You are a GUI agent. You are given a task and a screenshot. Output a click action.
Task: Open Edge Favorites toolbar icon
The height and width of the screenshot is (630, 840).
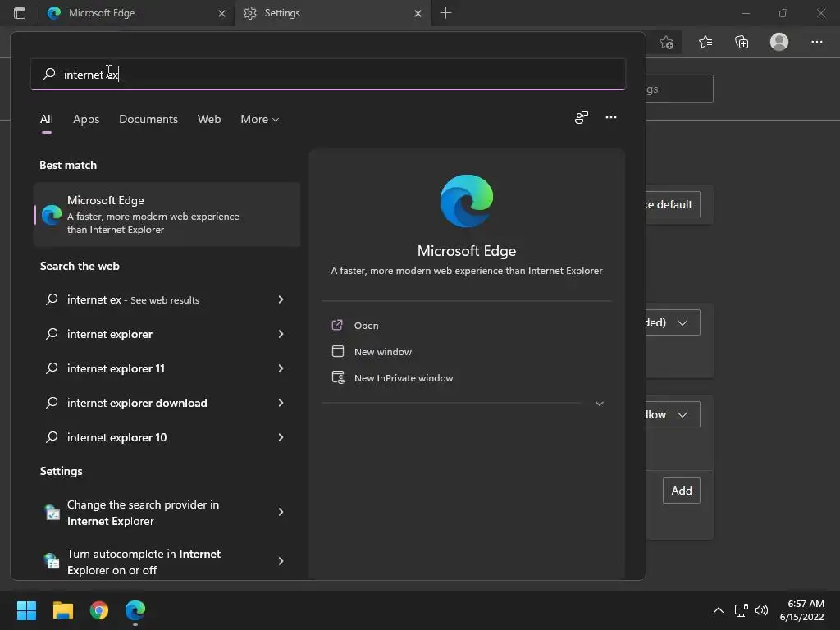click(x=705, y=42)
